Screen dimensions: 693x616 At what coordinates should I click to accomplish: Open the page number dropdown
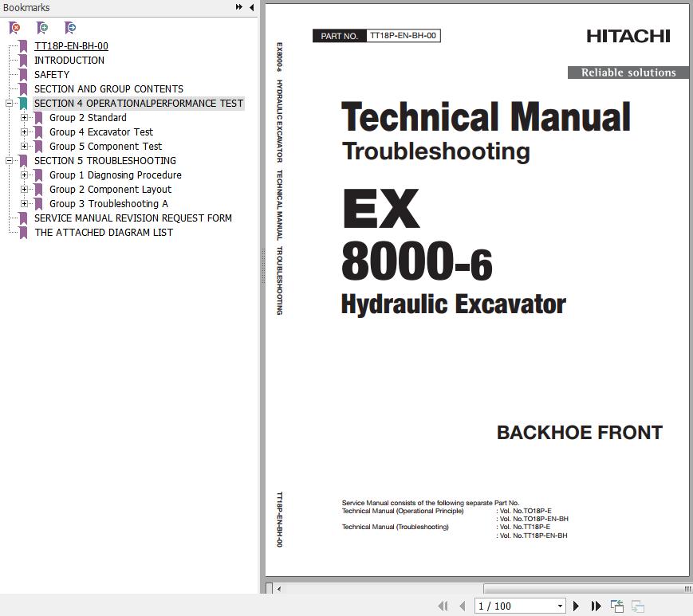[x=560, y=606]
